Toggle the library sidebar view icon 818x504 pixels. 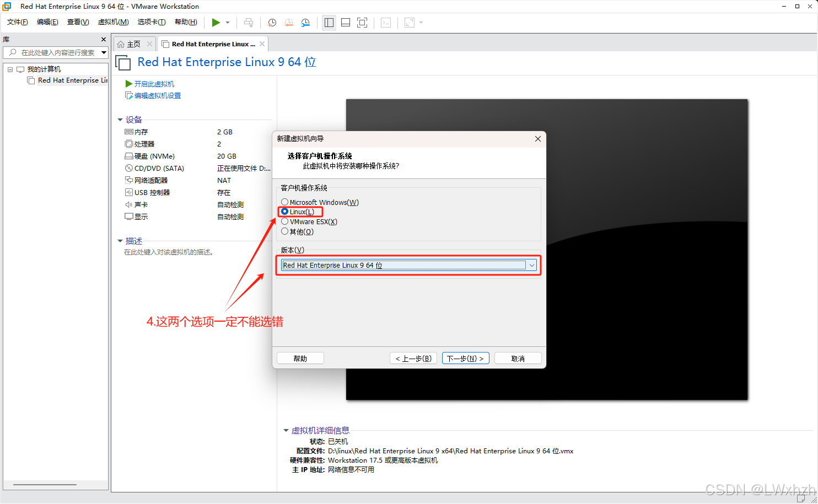tap(329, 23)
